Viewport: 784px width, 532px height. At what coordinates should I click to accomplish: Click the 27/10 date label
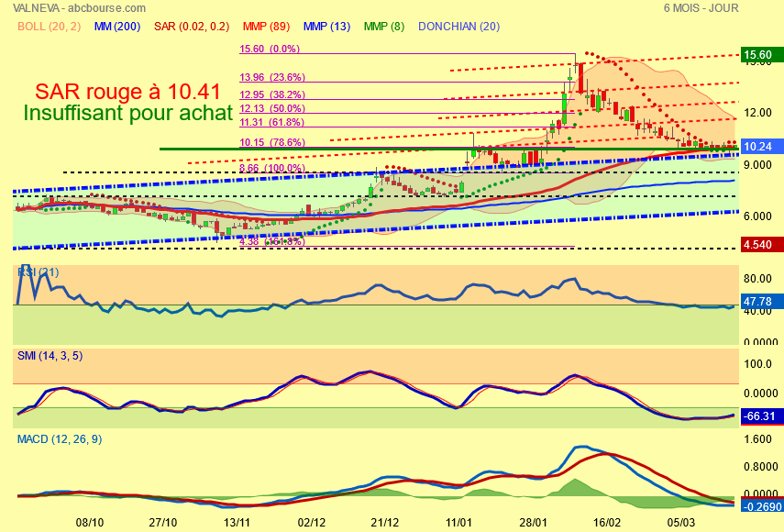[163, 523]
